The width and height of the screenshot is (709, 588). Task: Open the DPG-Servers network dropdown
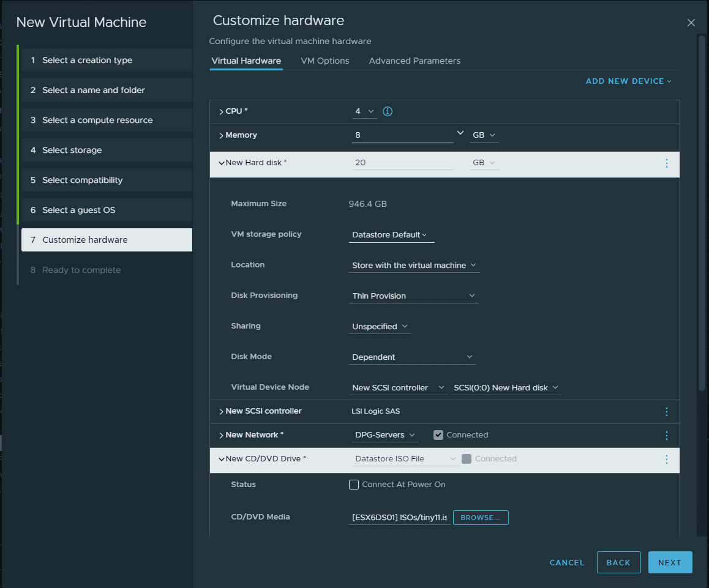(x=385, y=435)
